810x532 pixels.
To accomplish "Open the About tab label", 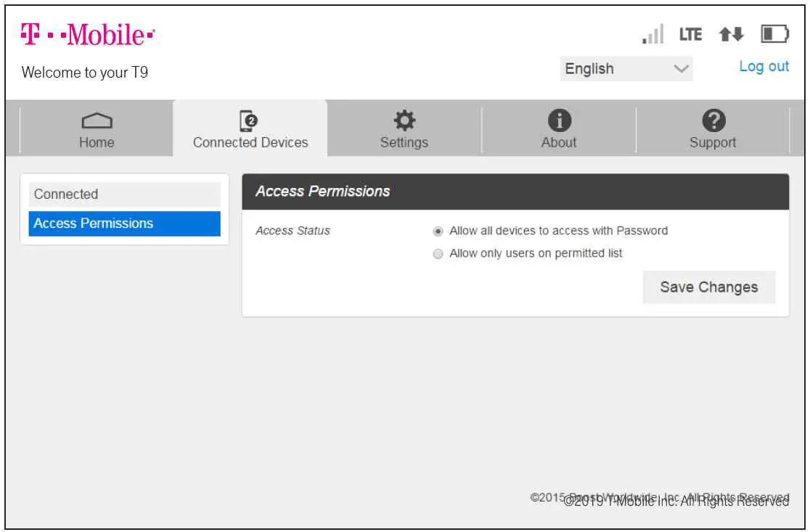I will coord(558,142).
